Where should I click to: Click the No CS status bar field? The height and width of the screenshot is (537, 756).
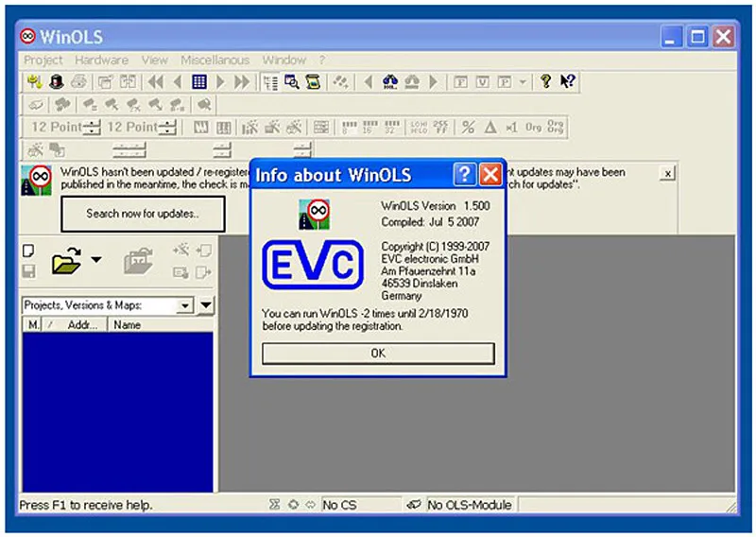361,505
